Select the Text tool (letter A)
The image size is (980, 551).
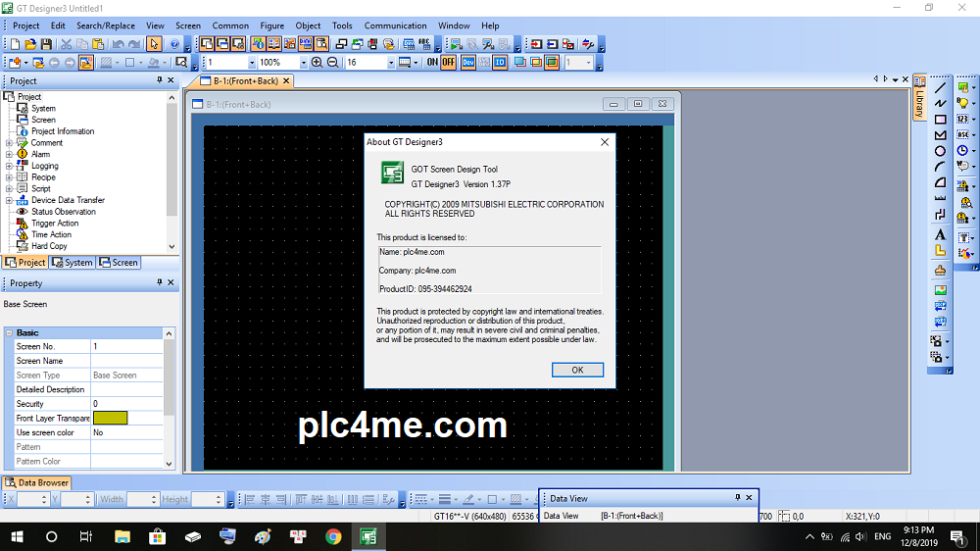coord(940,234)
